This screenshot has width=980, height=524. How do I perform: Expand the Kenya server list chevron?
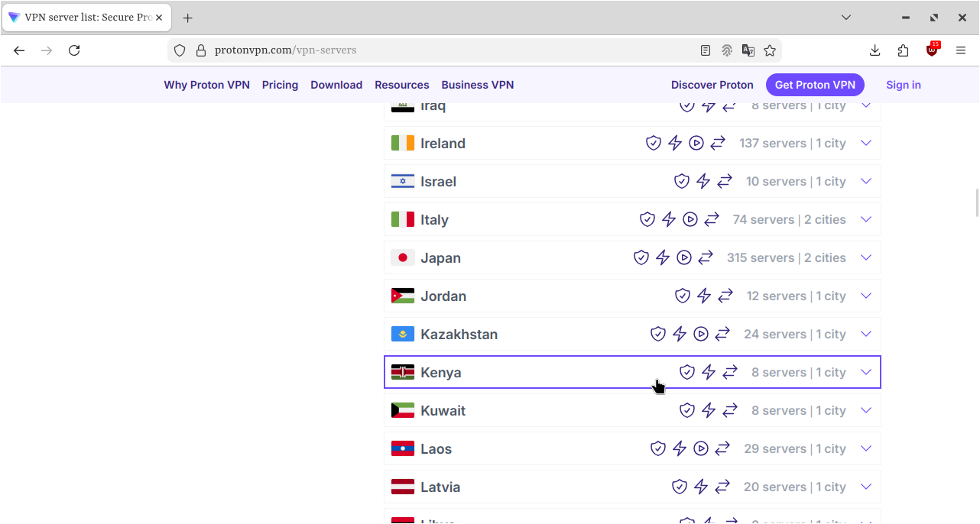point(866,372)
